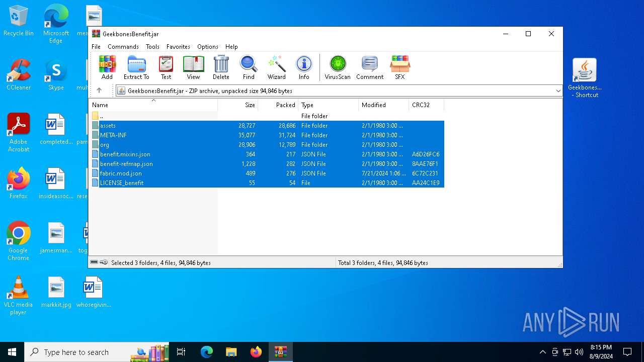Click Firefox icon in the taskbar
Viewport: 644px width, 362px height.
coord(256,352)
